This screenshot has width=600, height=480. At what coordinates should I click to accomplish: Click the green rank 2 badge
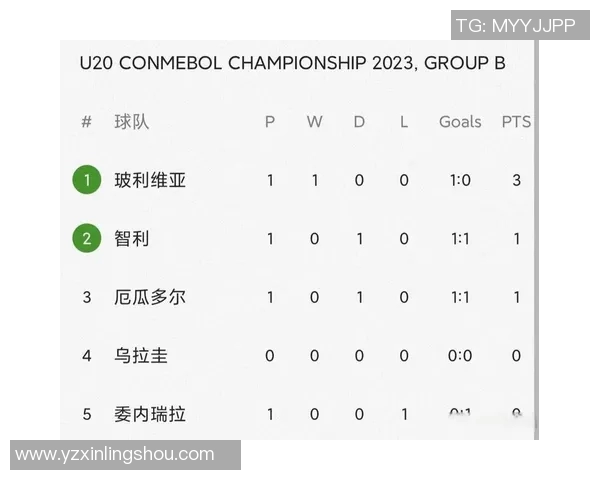coord(87,239)
